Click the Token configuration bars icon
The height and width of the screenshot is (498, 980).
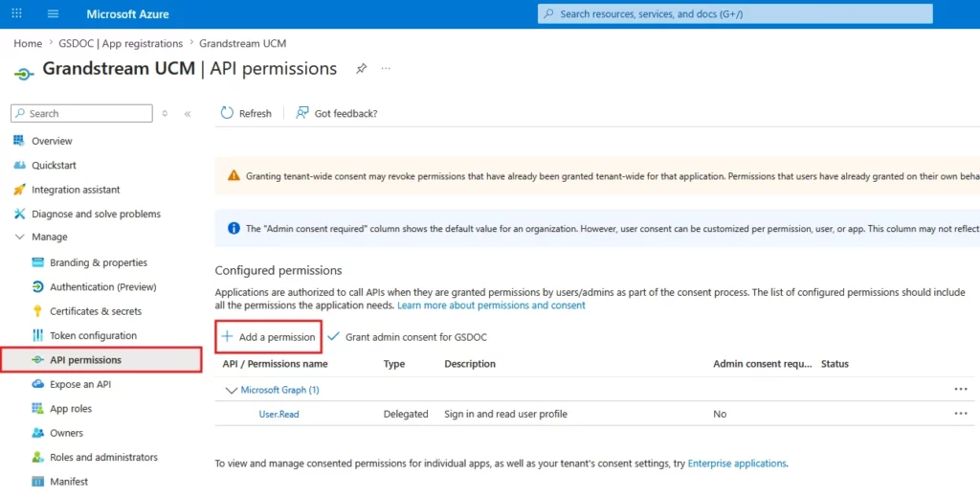pos(37,335)
